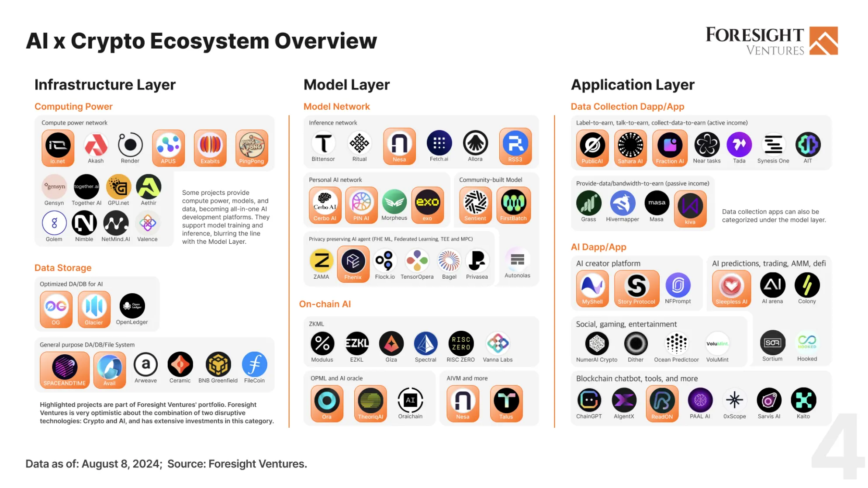Click the Gensyn logo

click(x=54, y=187)
